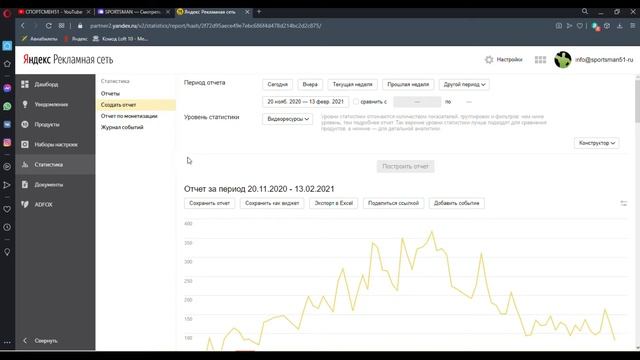
Task: Expand the Другой период dropdown
Action: (x=464, y=84)
